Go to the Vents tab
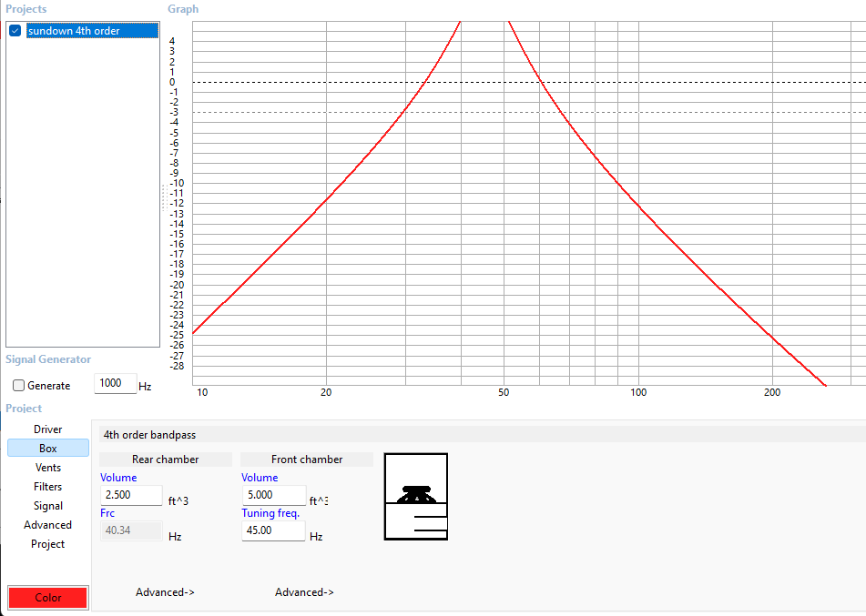This screenshot has height=616, width=866. pos(48,468)
